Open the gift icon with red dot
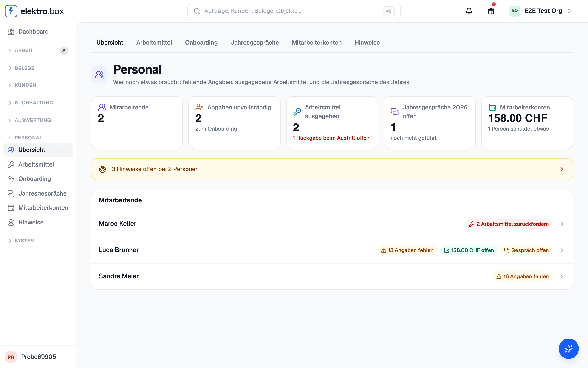588x368 pixels. click(491, 11)
